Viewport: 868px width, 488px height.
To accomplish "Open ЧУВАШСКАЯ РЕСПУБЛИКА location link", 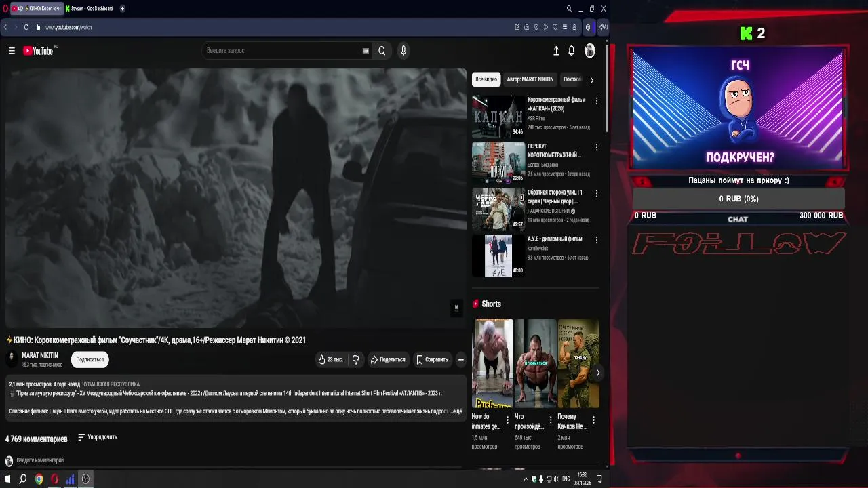I will [x=111, y=384].
